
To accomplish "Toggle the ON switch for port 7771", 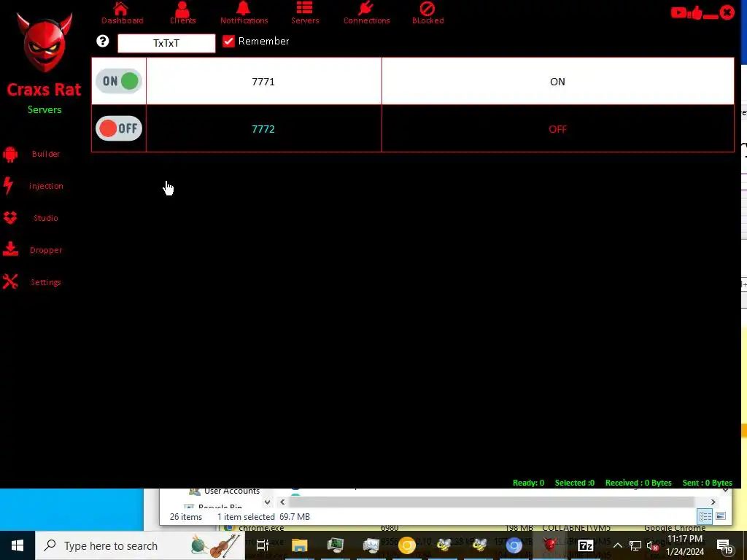I will pyautogui.click(x=119, y=81).
